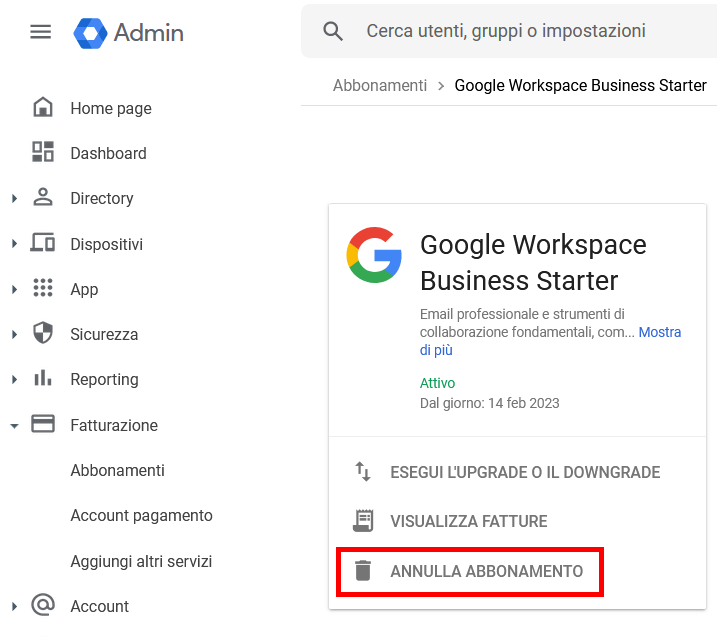Expand the Sicurezza section arrow
The width and height of the screenshot is (717, 637).
[15, 334]
